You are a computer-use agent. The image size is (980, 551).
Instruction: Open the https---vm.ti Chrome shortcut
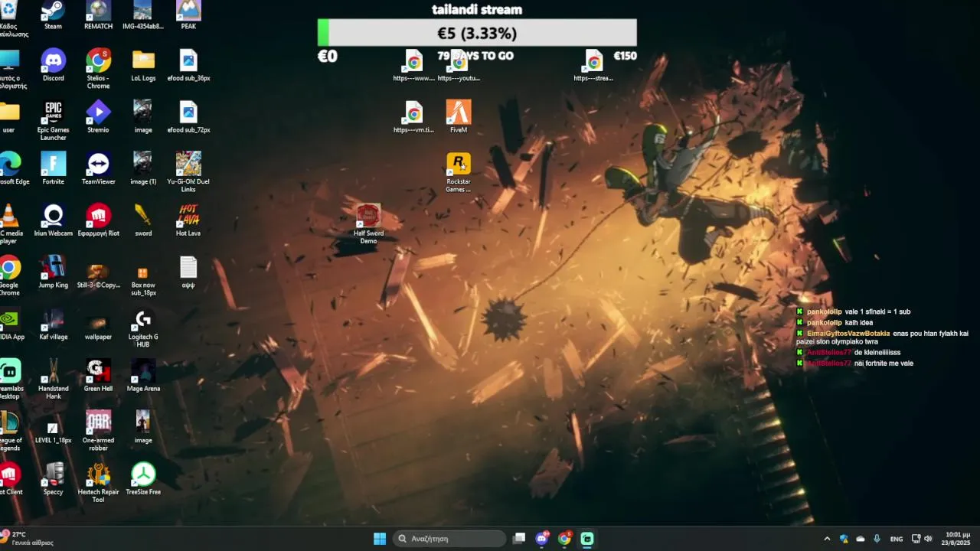click(x=413, y=116)
